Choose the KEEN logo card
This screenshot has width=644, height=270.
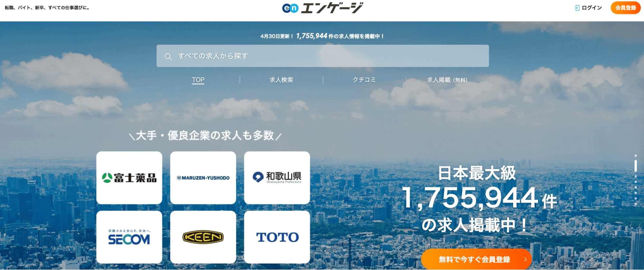click(203, 237)
